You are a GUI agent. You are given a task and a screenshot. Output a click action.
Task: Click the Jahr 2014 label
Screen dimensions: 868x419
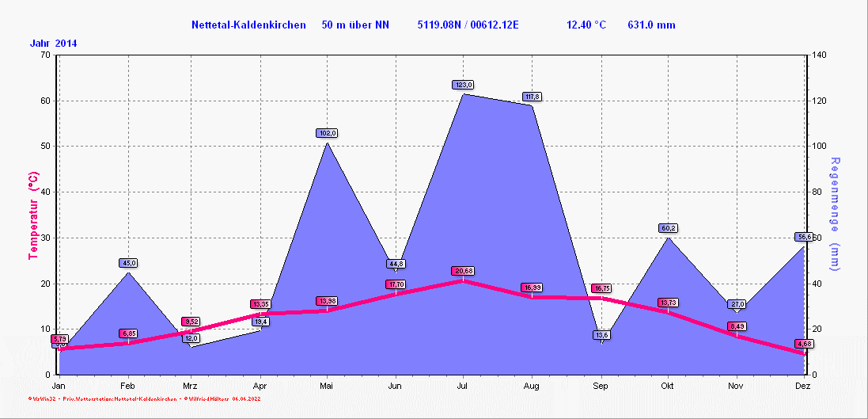pyautogui.click(x=54, y=43)
